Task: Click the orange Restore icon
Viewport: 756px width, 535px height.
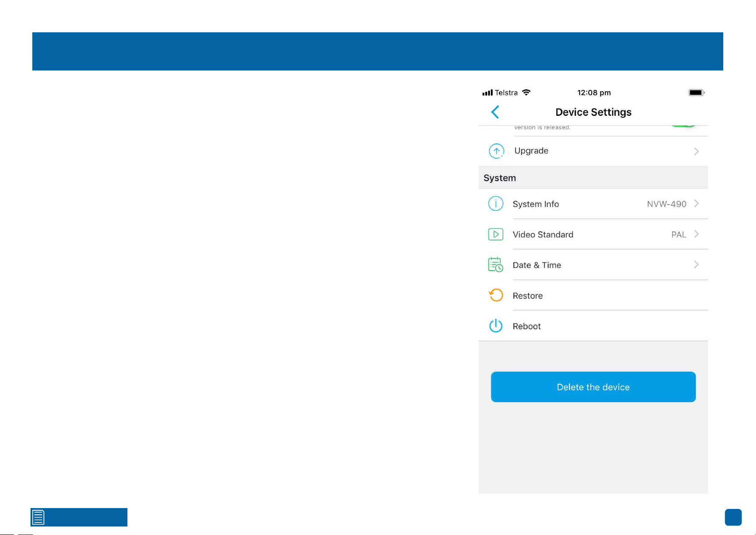Action: 496,295
